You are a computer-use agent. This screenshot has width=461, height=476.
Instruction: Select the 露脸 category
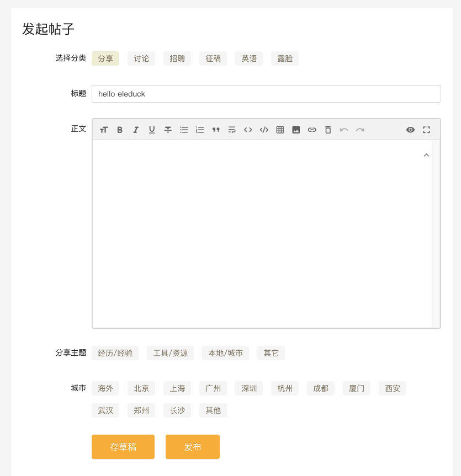click(x=285, y=58)
